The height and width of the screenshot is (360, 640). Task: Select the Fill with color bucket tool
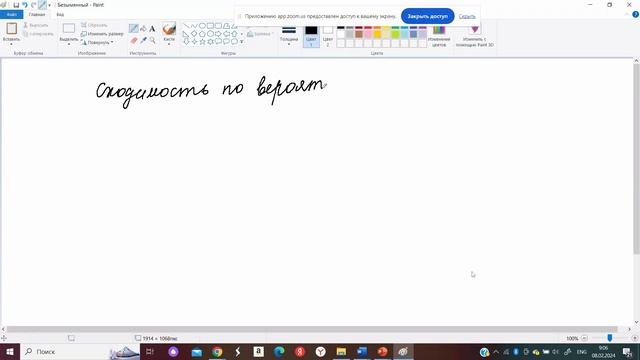click(x=143, y=28)
